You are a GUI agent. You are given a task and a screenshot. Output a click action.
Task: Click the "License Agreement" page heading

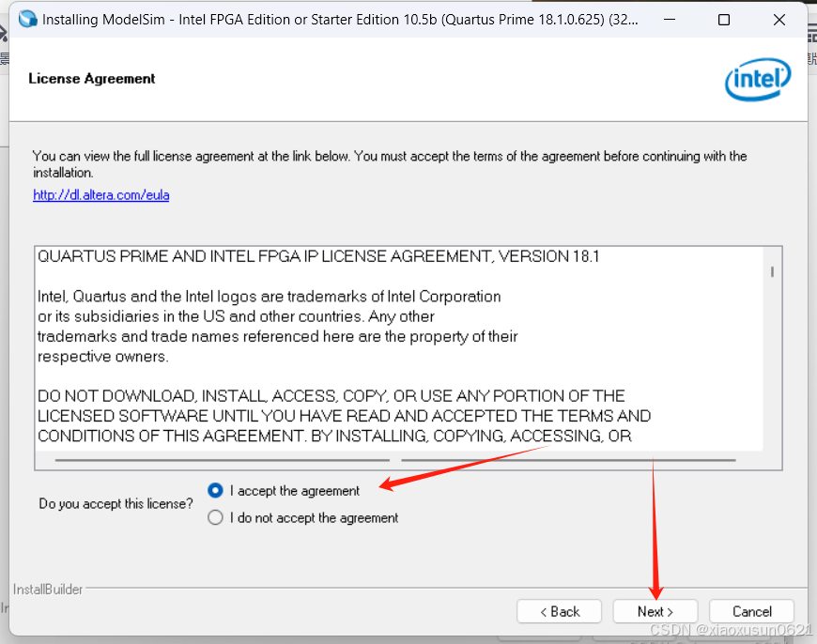click(x=92, y=79)
